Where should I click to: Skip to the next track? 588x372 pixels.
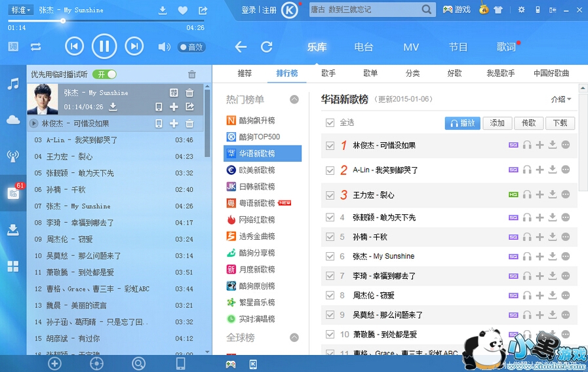134,46
